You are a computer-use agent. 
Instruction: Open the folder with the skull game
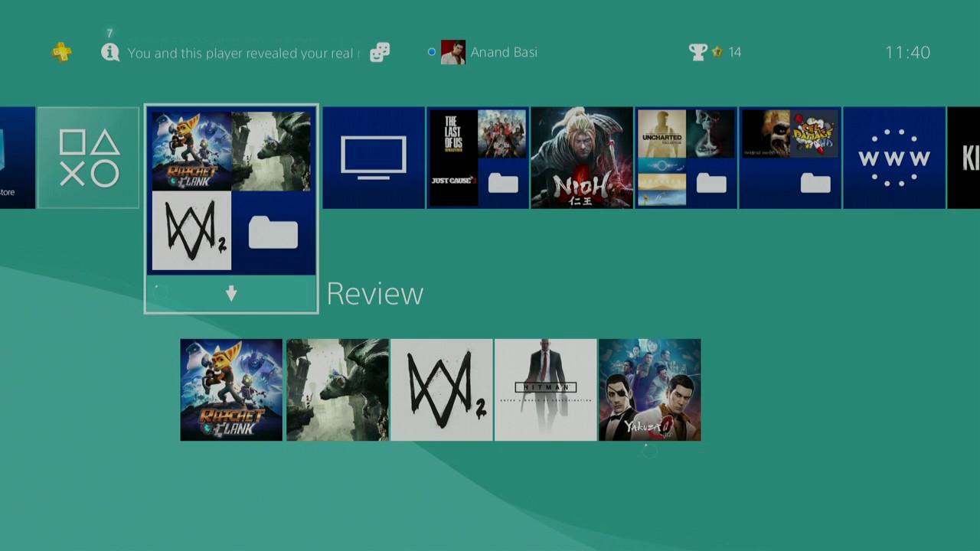tap(790, 158)
